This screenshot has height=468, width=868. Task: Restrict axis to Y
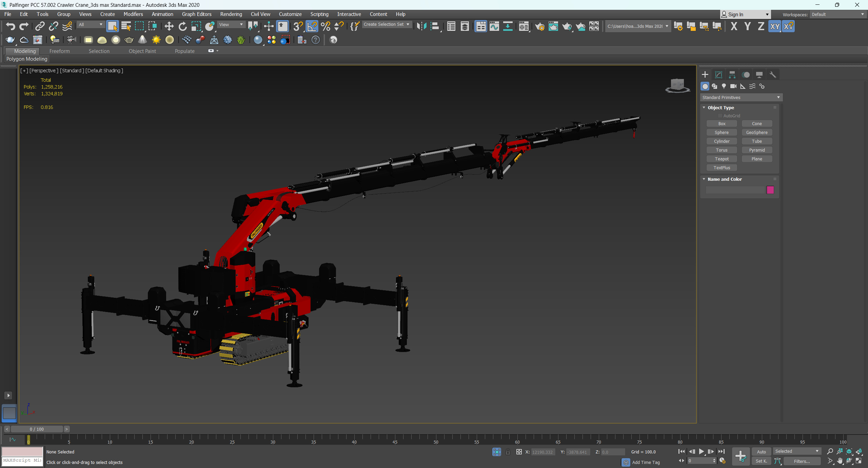748,26
